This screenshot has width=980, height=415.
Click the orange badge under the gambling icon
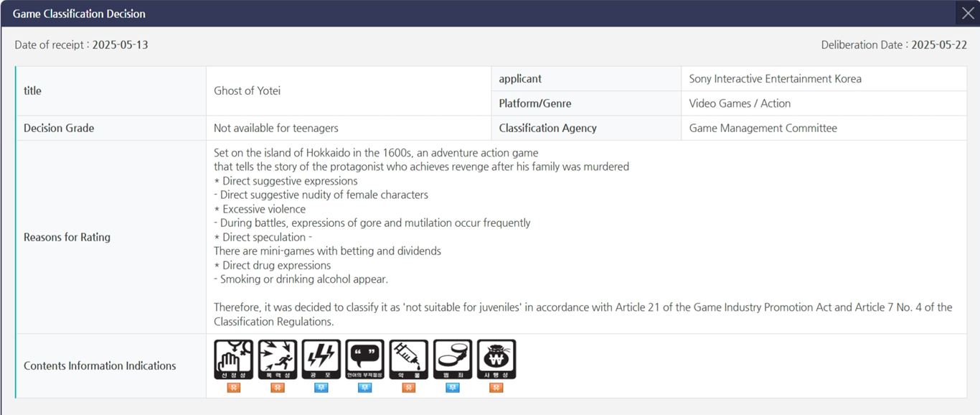pos(496,388)
